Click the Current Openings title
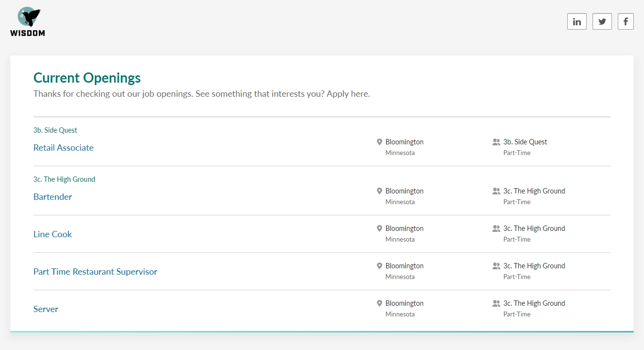The image size is (644, 350). click(x=87, y=78)
